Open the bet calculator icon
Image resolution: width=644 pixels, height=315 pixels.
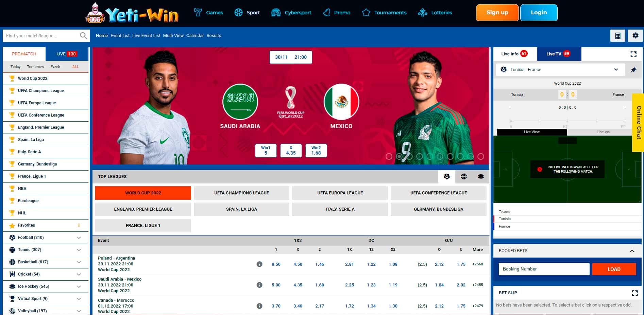pos(618,36)
